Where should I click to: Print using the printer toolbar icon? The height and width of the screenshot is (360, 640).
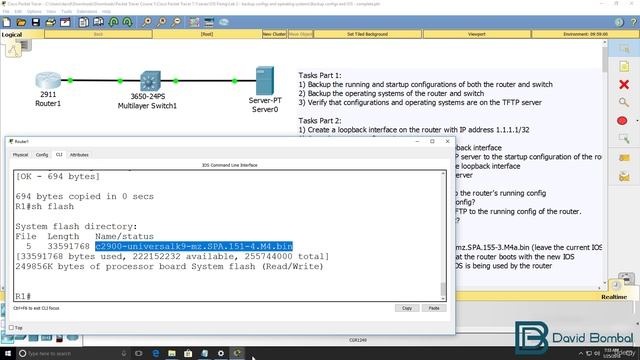pos(51,22)
